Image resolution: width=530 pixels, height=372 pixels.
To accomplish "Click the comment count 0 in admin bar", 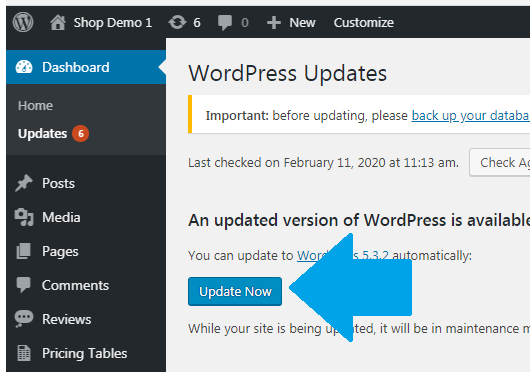I will pos(245,23).
